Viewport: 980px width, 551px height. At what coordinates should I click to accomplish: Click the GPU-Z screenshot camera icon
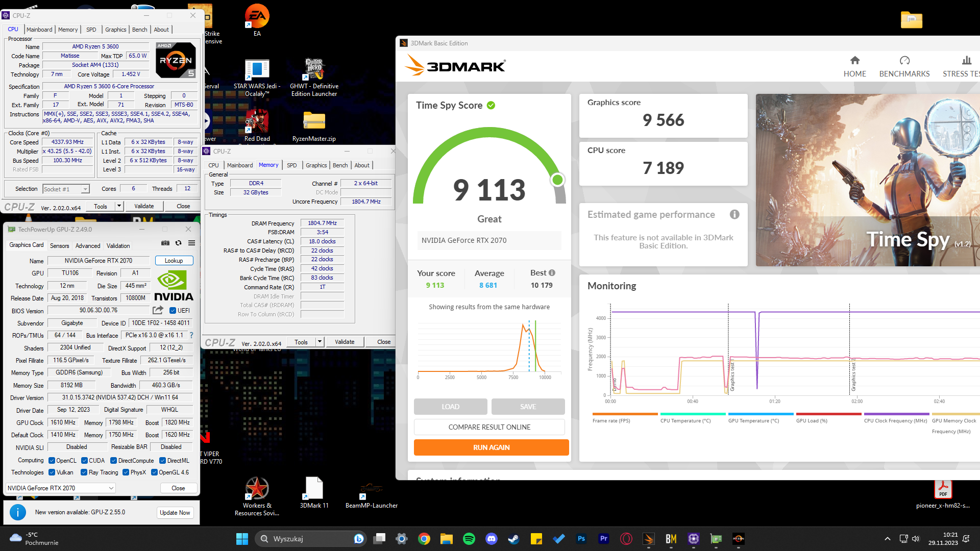[x=165, y=243]
